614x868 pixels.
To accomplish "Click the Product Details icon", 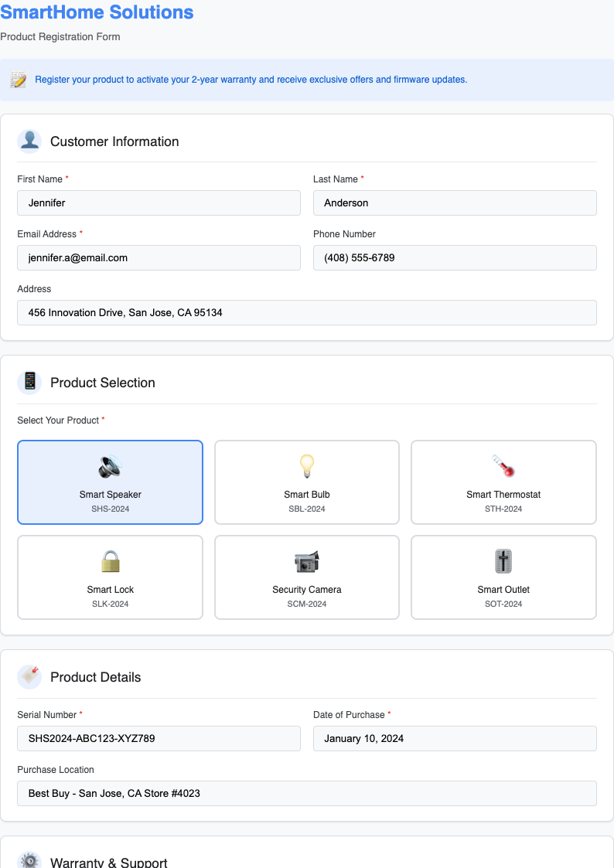I will click(29, 676).
